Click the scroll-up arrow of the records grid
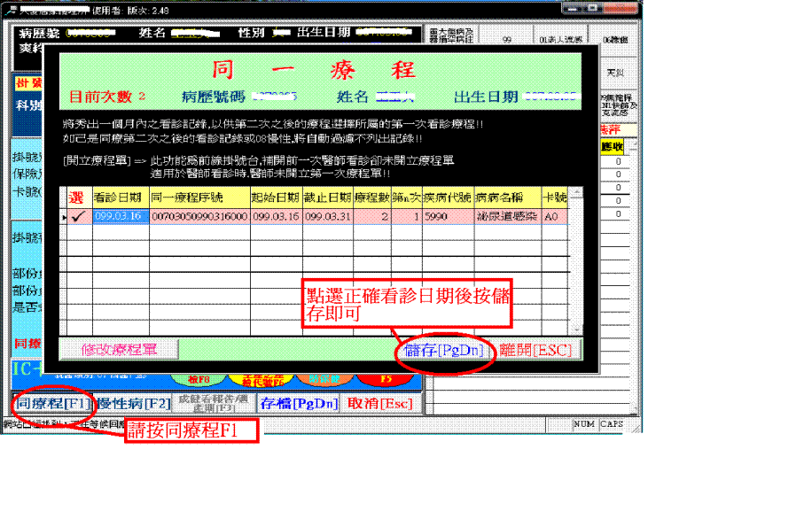This screenshot has height=527, width=812. pos(576,192)
